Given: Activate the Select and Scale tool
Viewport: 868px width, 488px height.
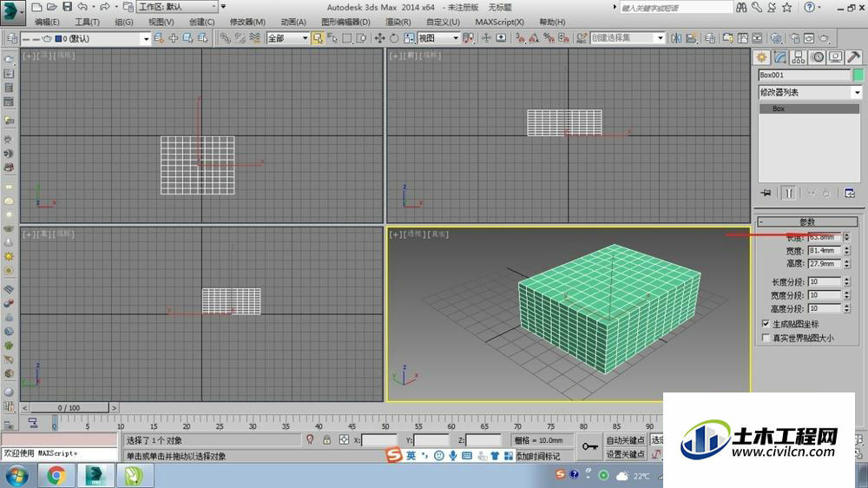Looking at the screenshot, I should (409, 38).
